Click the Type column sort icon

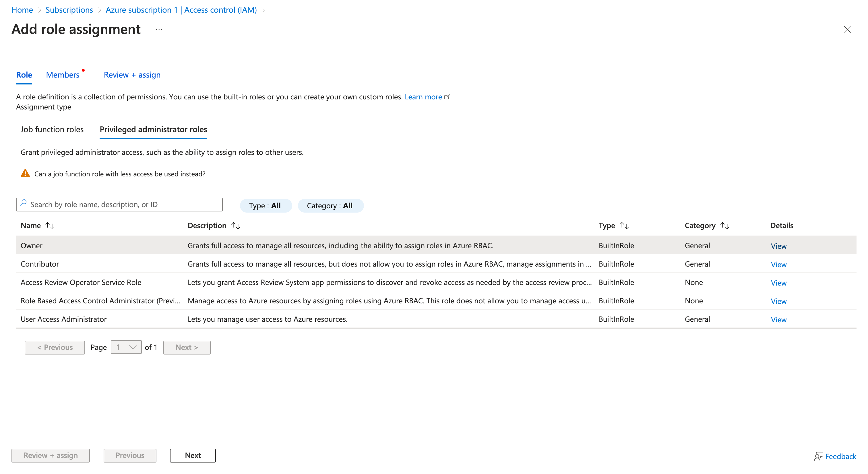624,226
